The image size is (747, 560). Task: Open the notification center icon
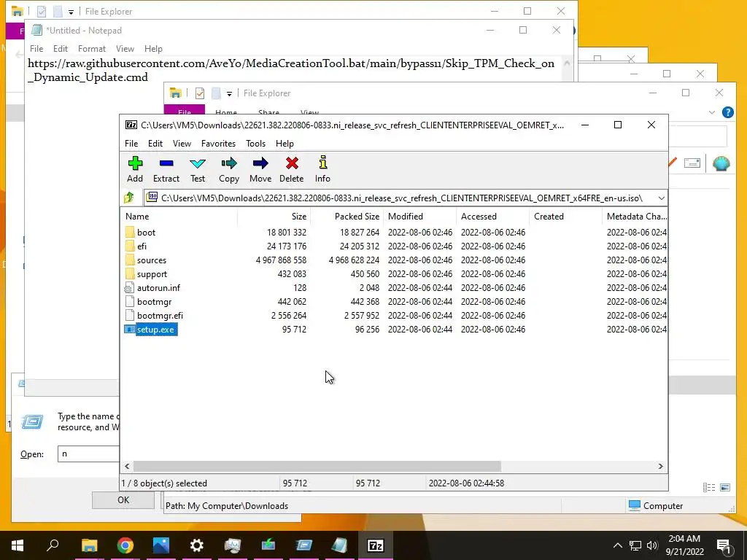click(x=724, y=545)
